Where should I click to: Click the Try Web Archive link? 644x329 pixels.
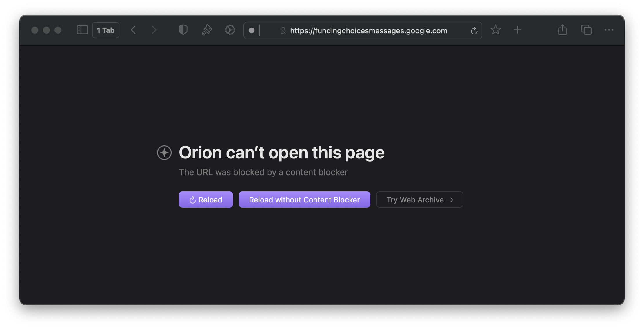pyautogui.click(x=419, y=200)
